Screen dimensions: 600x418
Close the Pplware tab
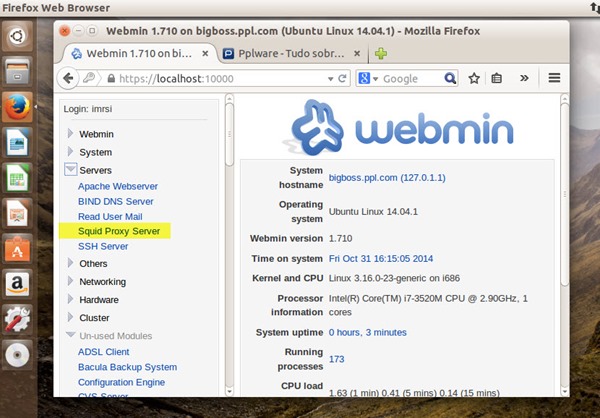tap(357, 54)
